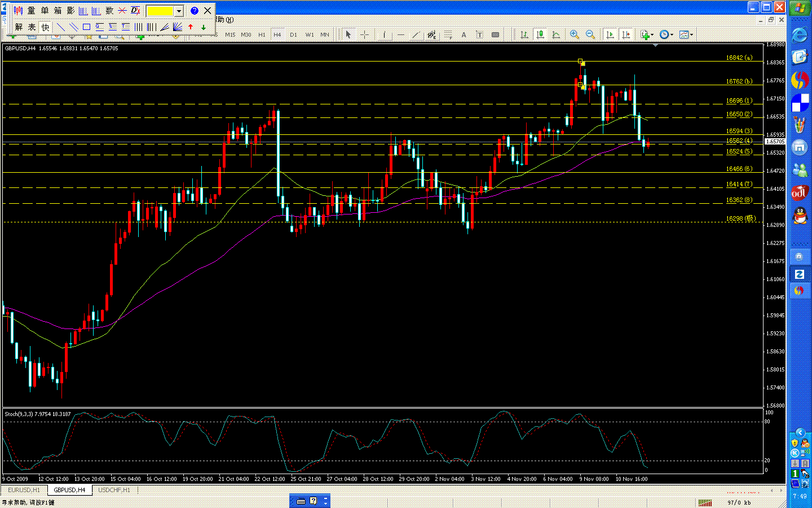Open the yellow color dropdown arrow

tap(179, 11)
